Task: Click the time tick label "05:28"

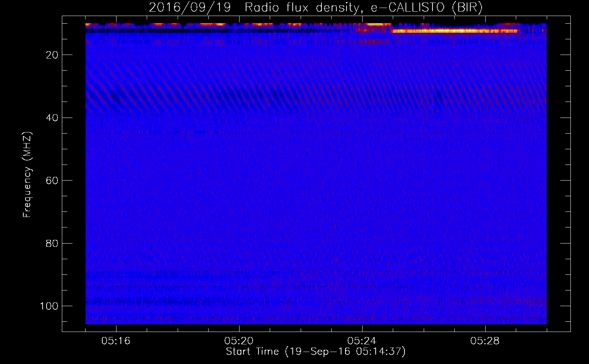Action: pyautogui.click(x=485, y=341)
